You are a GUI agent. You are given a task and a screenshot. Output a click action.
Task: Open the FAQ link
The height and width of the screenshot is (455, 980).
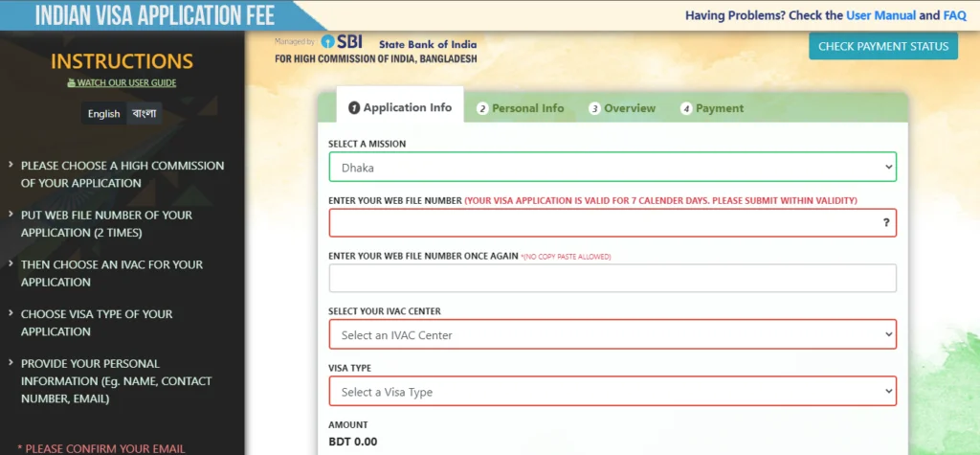click(954, 15)
